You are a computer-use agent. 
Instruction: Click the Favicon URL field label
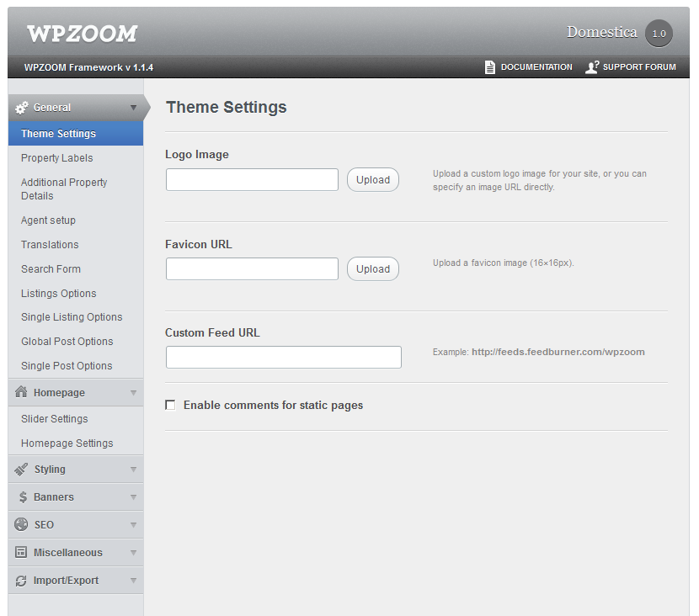point(199,245)
